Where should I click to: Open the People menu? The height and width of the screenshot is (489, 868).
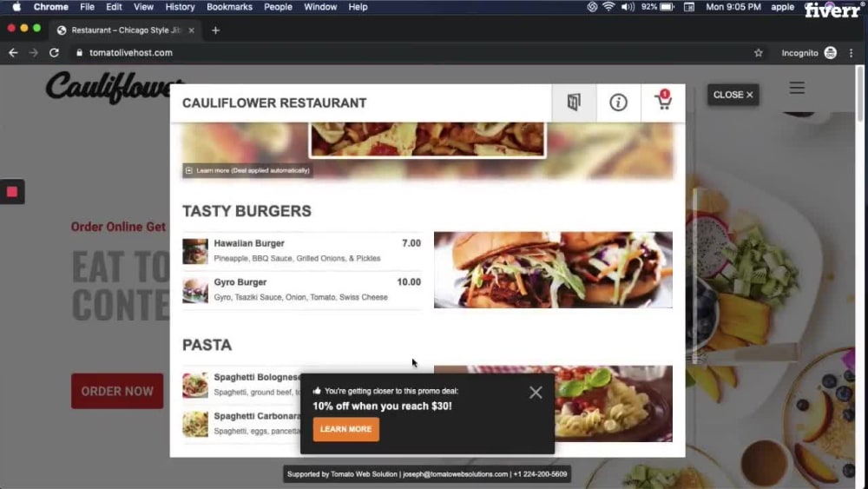(278, 7)
